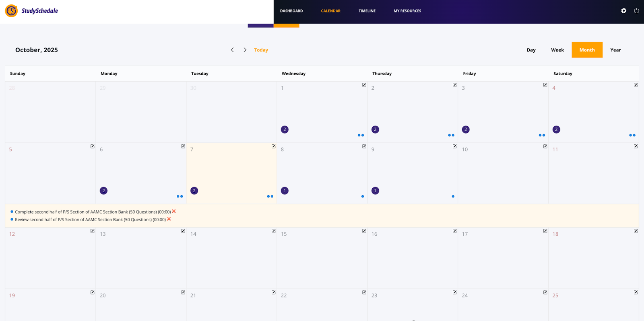
Task: Jump to Today's date
Action: click(261, 50)
